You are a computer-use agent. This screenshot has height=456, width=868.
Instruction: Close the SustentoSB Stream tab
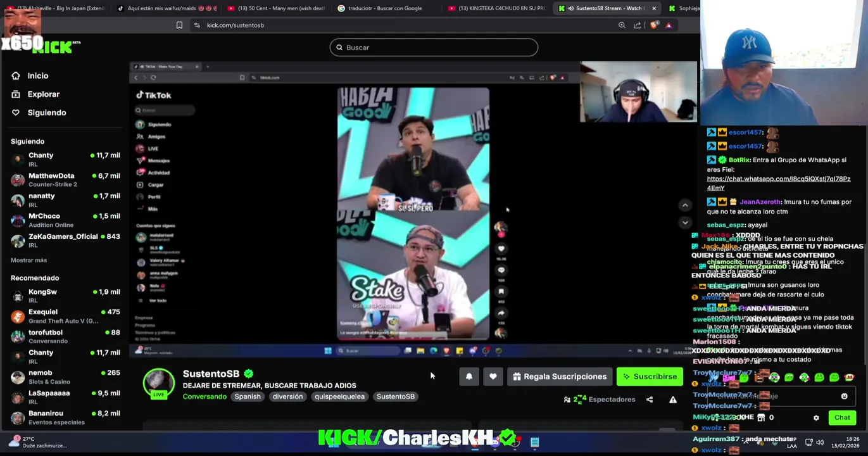pyautogui.click(x=654, y=8)
